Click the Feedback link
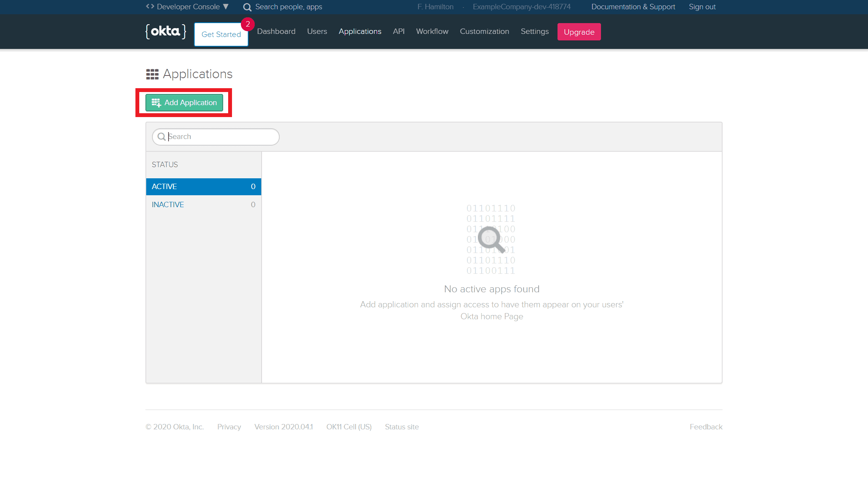The image size is (868, 496). 706,427
